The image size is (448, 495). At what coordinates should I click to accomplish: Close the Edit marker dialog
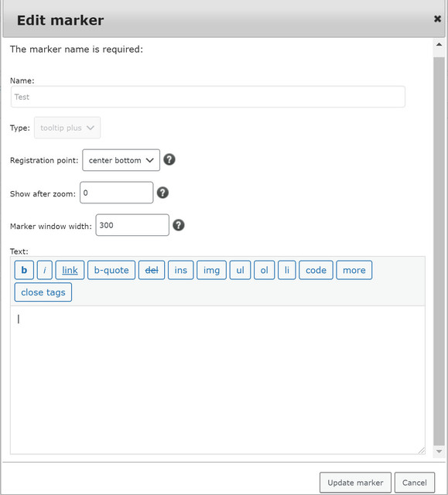coord(437,19)
